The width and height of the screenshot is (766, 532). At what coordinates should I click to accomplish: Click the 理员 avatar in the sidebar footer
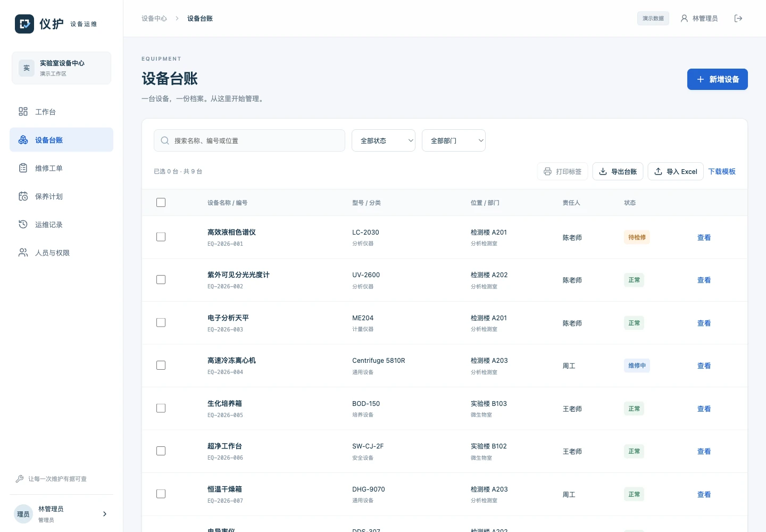(23, 514)
